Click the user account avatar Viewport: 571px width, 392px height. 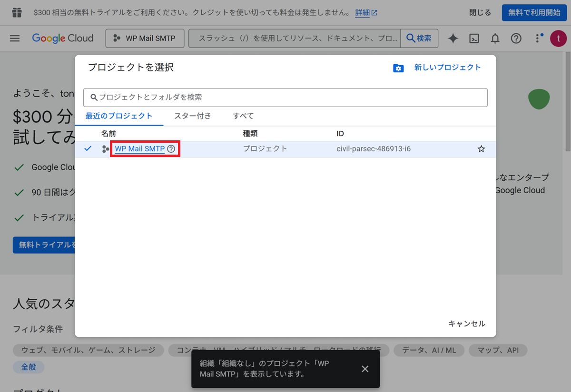point(558,39)
